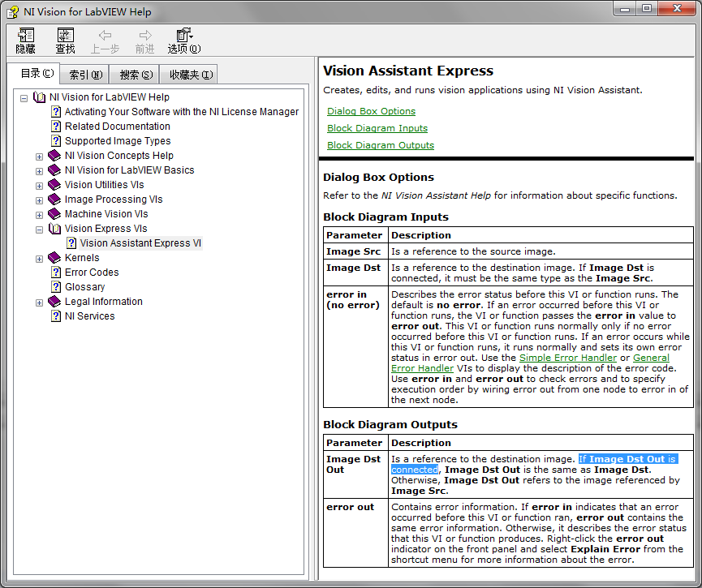
Task: Click the Image Dst Out parameter cell
Action: click(x=355, y=474)
